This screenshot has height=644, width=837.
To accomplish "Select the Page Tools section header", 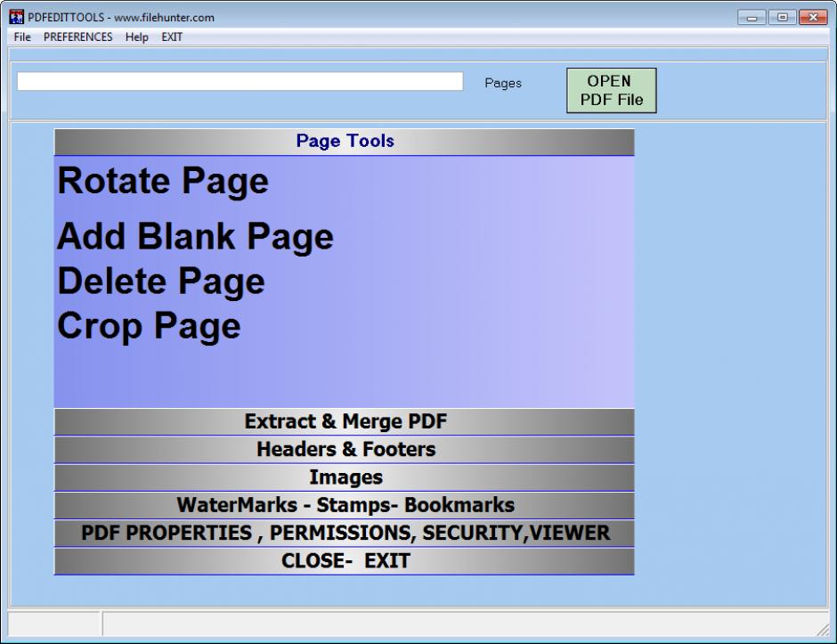I will (345, 142).
